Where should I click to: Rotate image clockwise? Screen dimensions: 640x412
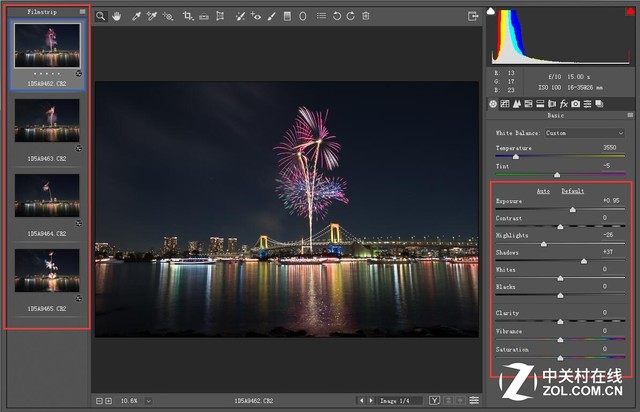(351, 16)
